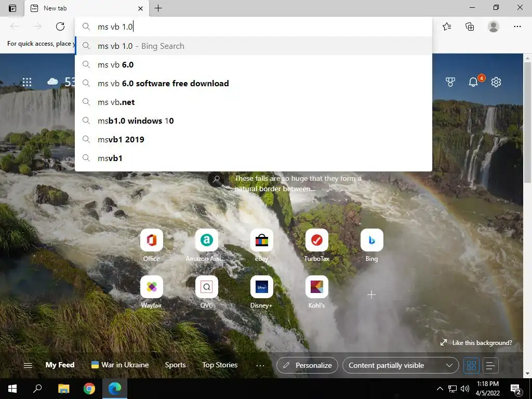
Task: Select suggestion msvb1
Action: click(254, 158)
